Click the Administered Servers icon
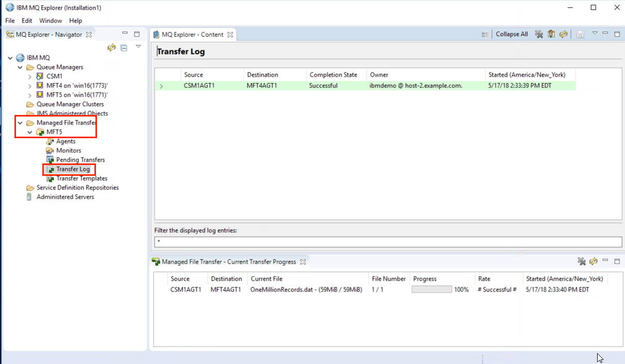 point(30,197)
